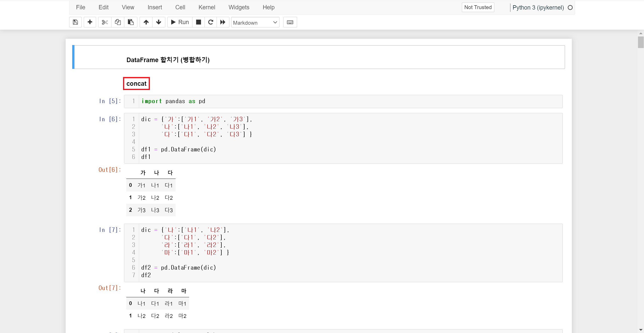Screen dimensions: 644x333
Task: Open the Cell menu
Action: (180, 7)
